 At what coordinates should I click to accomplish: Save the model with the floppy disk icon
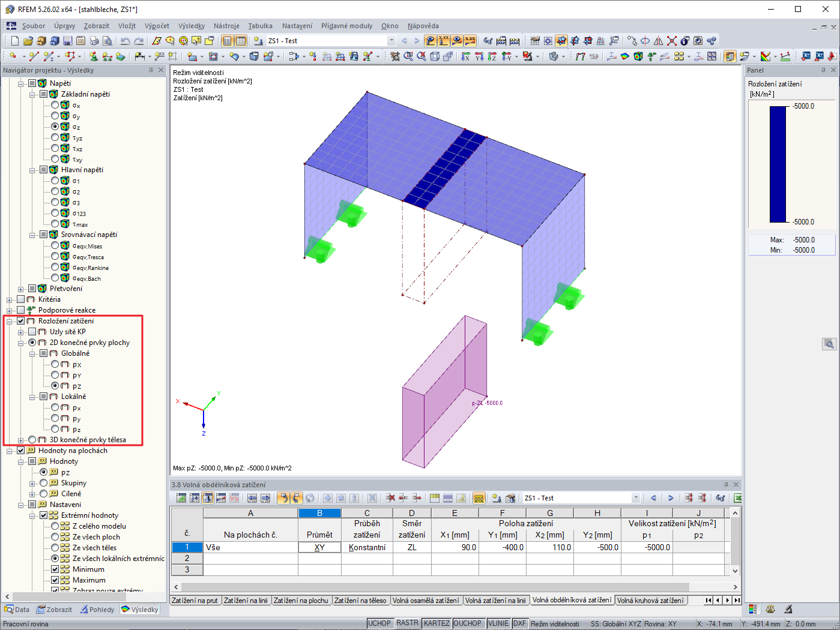[x=68, y=41]
